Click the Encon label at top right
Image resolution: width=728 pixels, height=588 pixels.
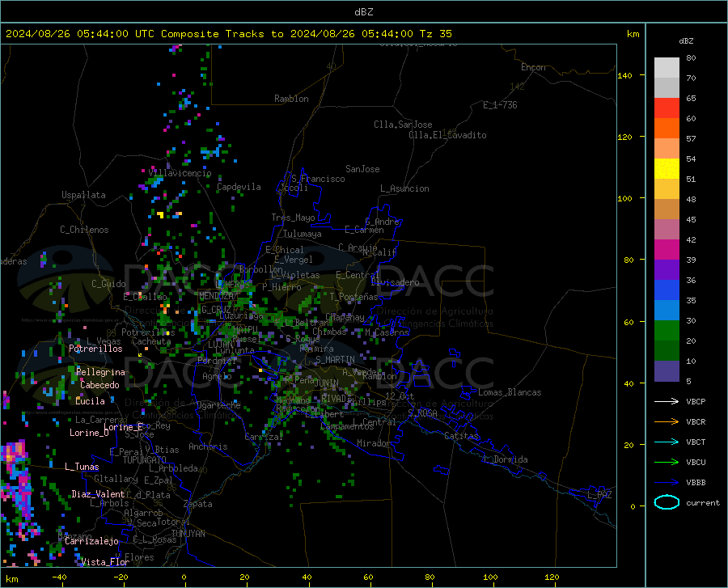pos(533,67)
